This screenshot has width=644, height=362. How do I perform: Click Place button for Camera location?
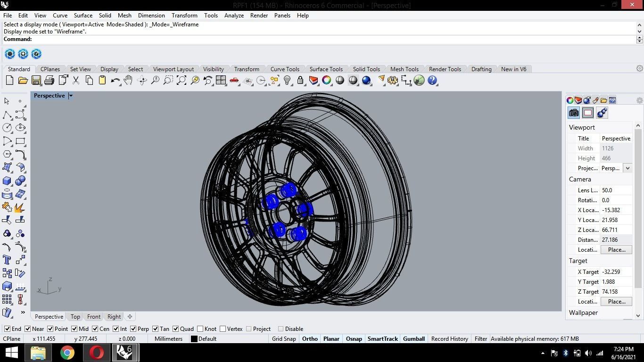tap(616, 250)
